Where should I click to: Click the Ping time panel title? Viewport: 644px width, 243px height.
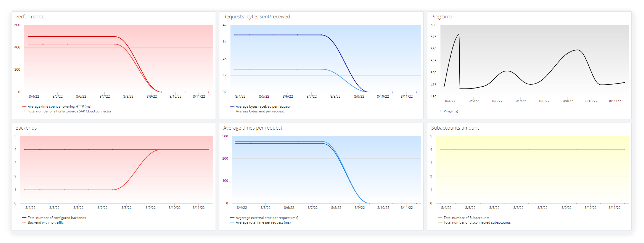(x=441, y=17)
